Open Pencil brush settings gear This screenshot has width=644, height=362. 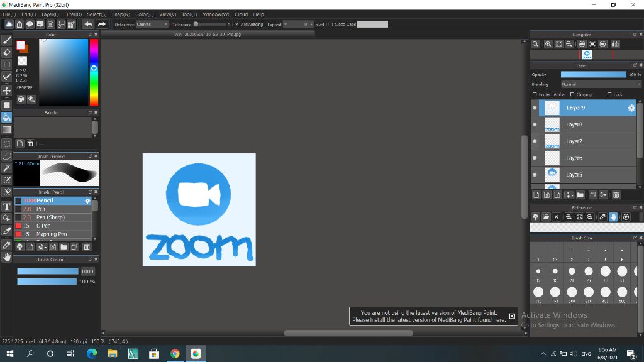pos(87,200)
